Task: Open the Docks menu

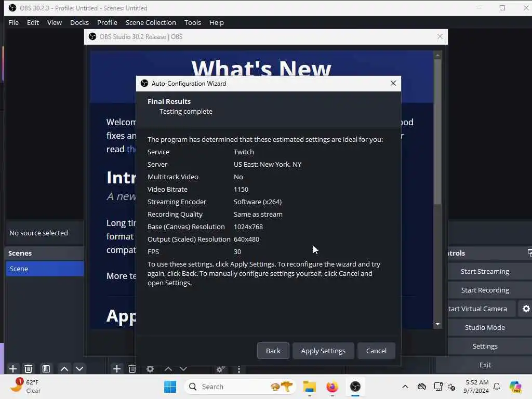Action: (x=79, y=22)
